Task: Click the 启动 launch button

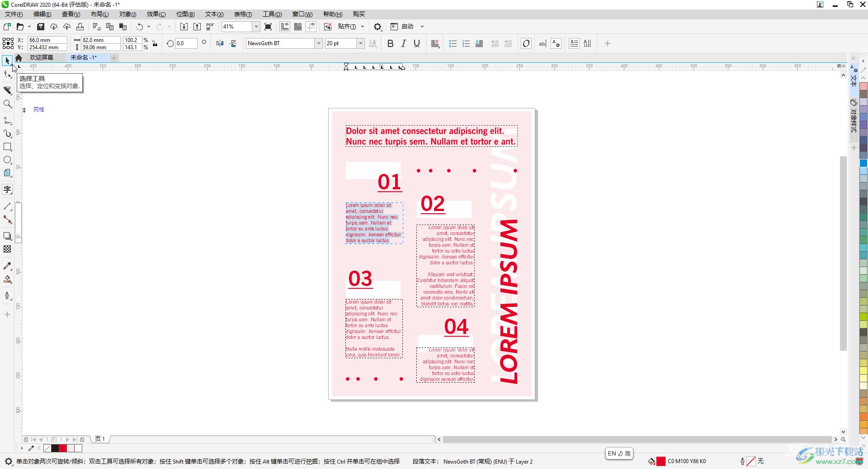Action: (x=402, y=27)
